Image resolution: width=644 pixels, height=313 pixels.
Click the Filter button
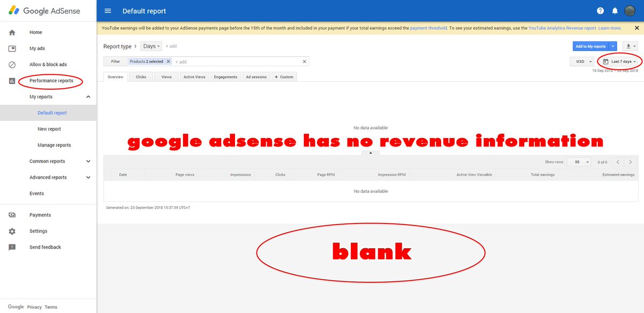tap(115, 62)
